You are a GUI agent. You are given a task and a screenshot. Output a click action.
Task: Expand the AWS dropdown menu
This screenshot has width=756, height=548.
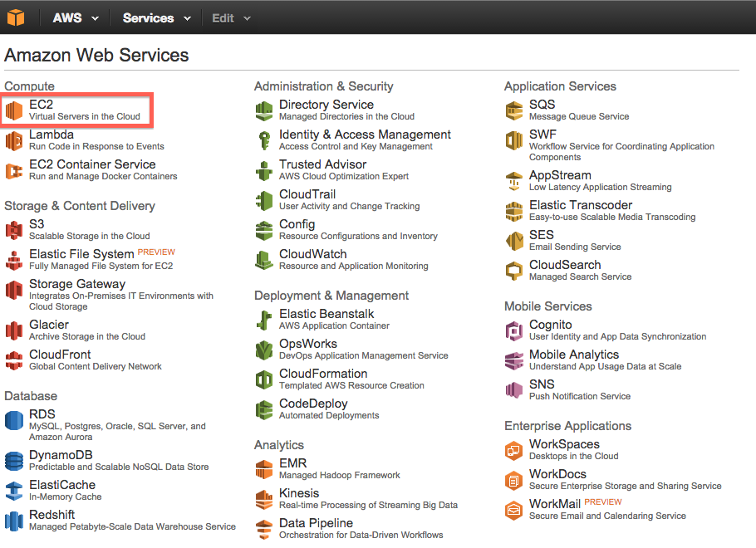point(76,17)
